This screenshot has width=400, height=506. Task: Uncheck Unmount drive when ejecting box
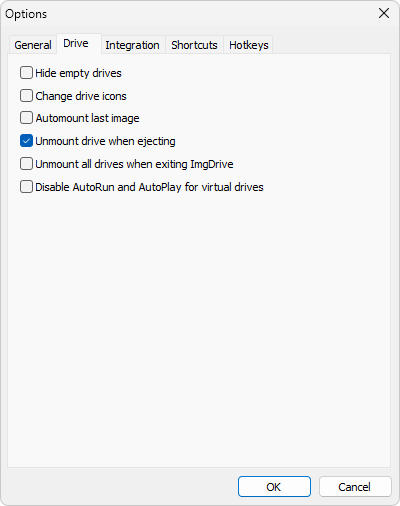[26, 141]
